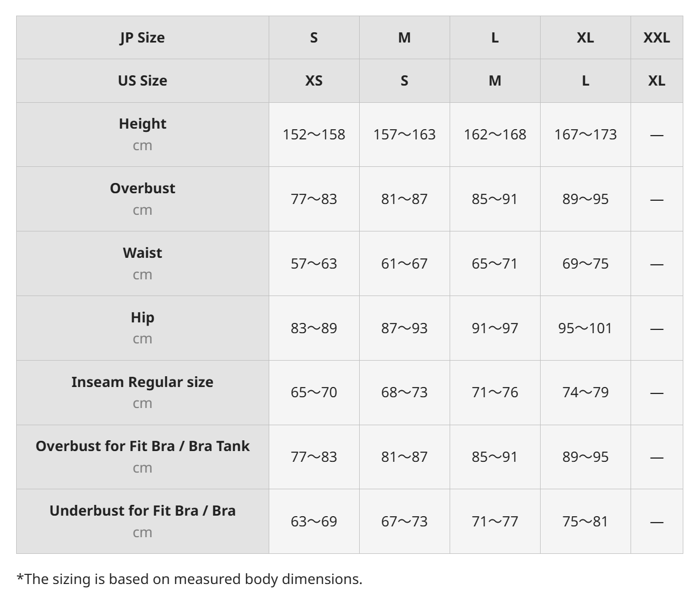The image size is (700, 605).
Task: Select the height value 152～158
Action: (x=314, y=135)
